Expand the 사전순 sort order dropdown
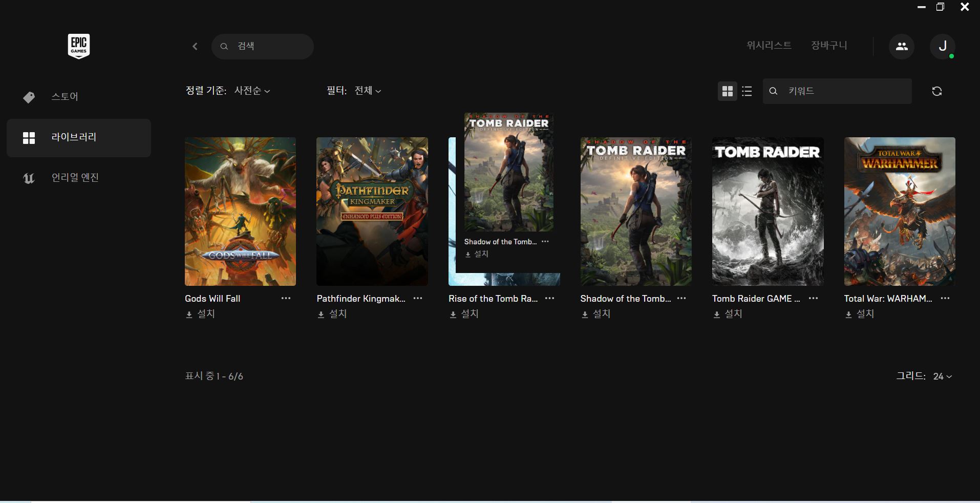Image resolution: width=980 pixels, height=503 pixels. pyautogui.click(x=252, y=91)
